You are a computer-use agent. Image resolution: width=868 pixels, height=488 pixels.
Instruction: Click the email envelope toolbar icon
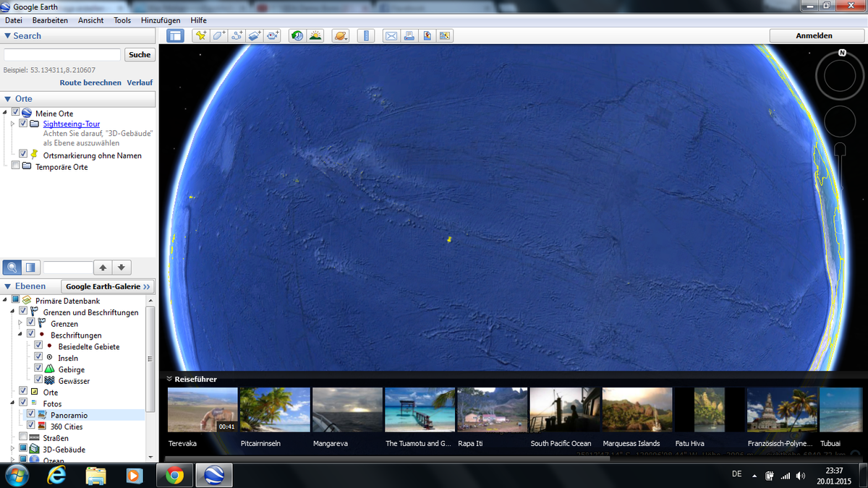point(391,35)
